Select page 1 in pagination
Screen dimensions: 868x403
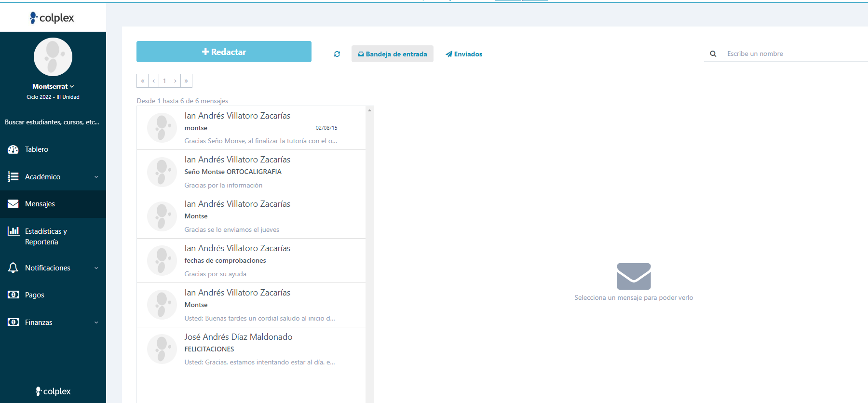coord(164,81)
